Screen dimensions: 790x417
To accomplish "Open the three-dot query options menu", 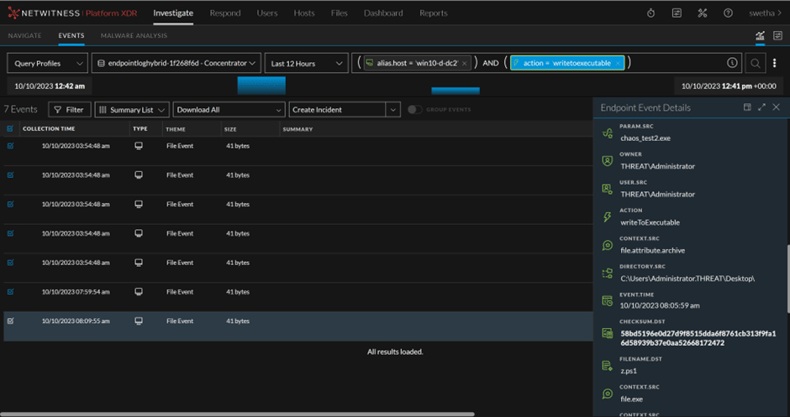I will click(774, 63).
